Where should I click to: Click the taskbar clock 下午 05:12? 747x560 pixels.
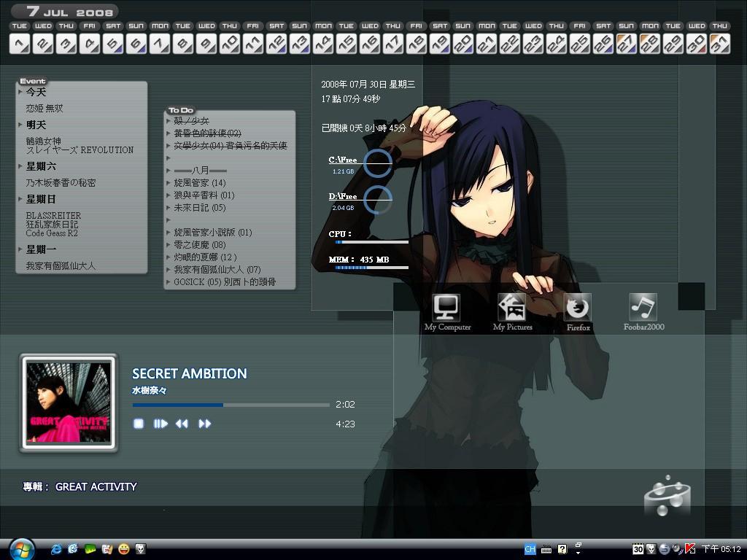pyautogui.click(x=721, y=549)
